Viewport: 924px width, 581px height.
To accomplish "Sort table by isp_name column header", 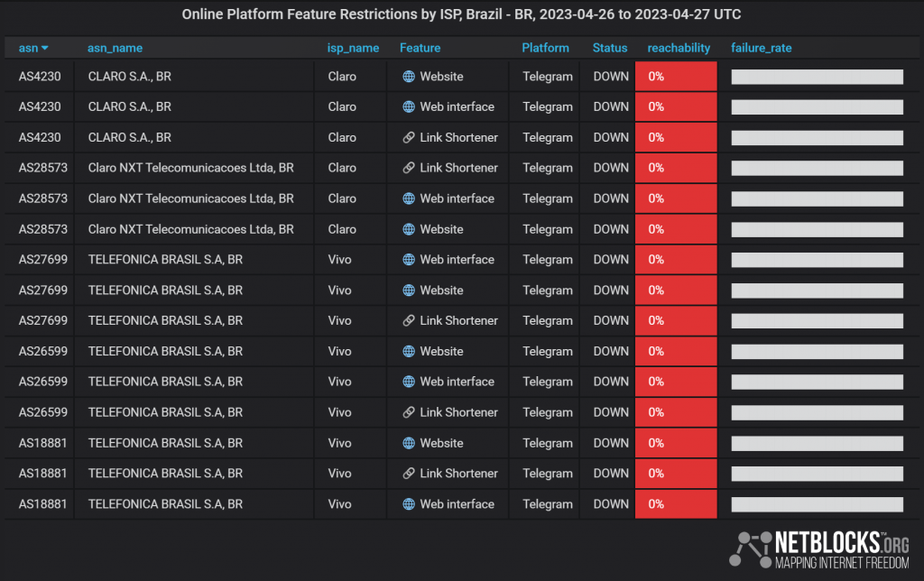I will tap(353, 49).
